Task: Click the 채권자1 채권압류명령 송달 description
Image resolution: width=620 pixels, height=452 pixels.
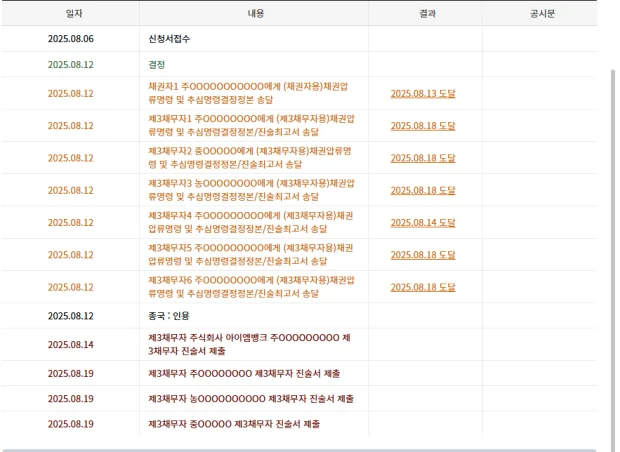Action: [250, 93]
